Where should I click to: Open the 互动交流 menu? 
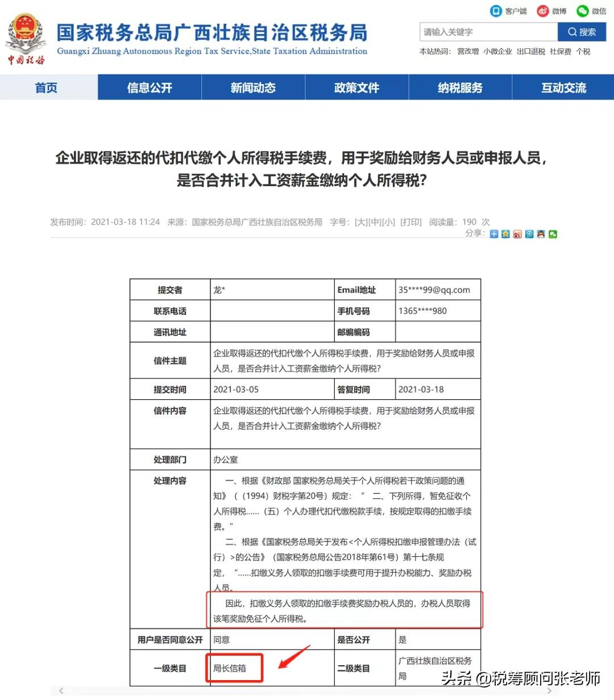(x=563, y=88)
